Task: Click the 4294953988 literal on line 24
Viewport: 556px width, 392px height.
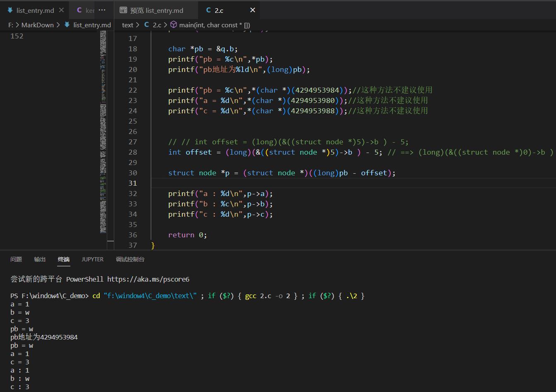Action: pyautogui.click(x=313, y=111)
